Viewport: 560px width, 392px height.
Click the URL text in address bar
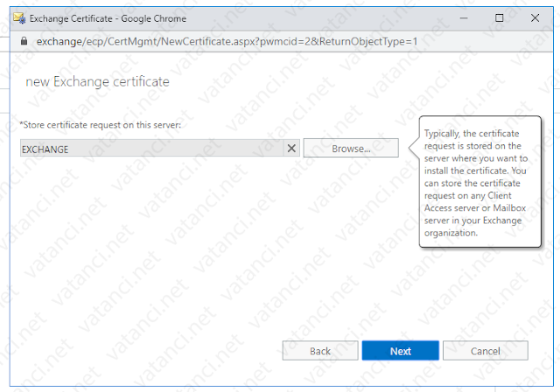227,41
